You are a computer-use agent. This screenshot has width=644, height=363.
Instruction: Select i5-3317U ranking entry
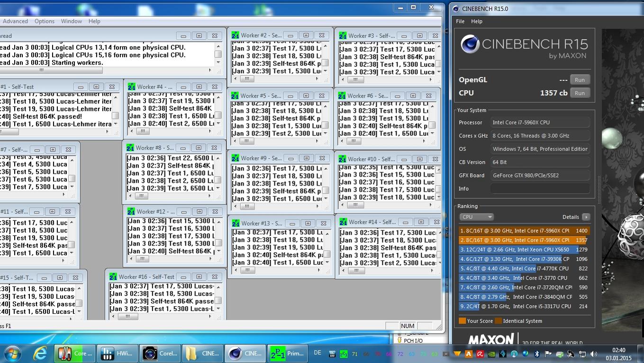point(524,306)
